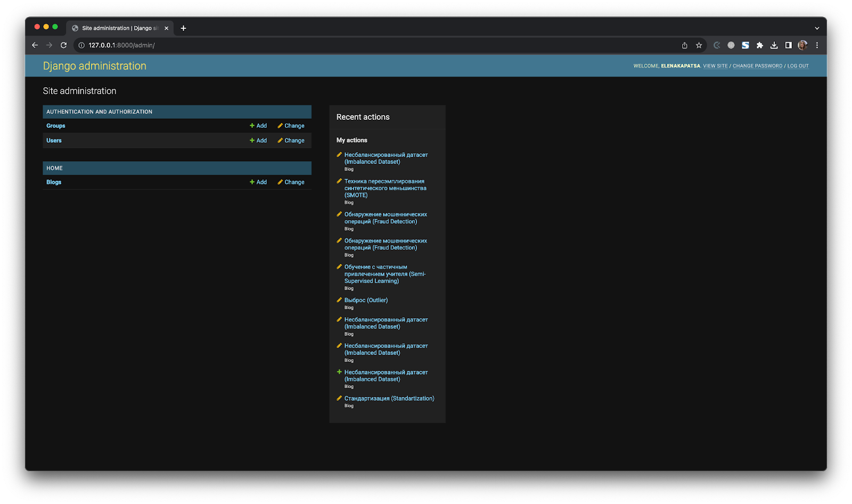Select the Site administration browser tab

click(x=120, y=28)
